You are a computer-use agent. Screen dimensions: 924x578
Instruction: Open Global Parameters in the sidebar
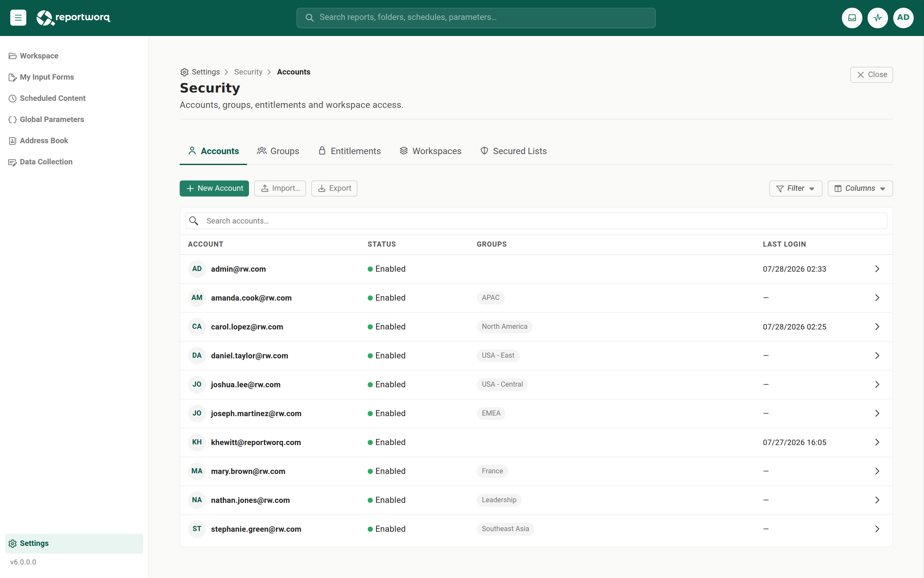click(74, 120)
